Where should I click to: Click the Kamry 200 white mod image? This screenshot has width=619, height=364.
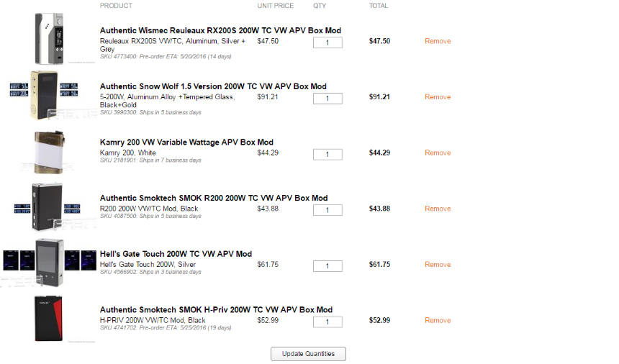(x=49, y=151)
